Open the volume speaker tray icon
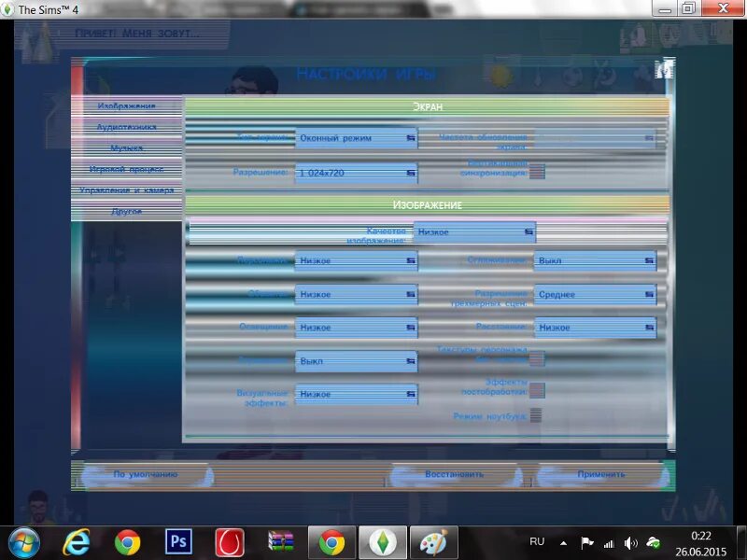Image resolution: width=747 pixels, height=560 pixels. pos(631,543)
